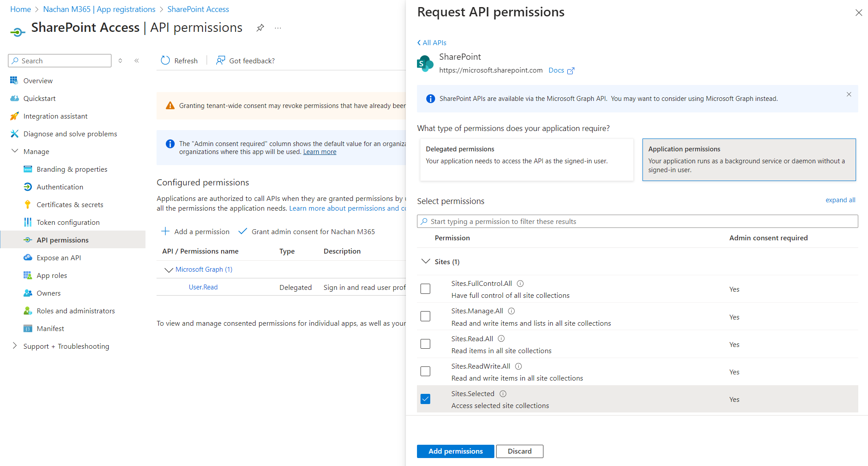
Task: Open the App roles section
Action: coord(52,275)
